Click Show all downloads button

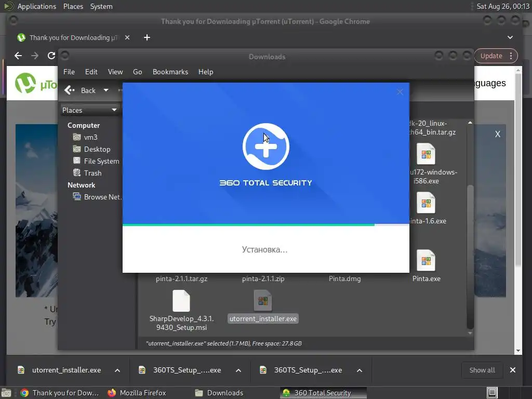[x=482, y=370]
